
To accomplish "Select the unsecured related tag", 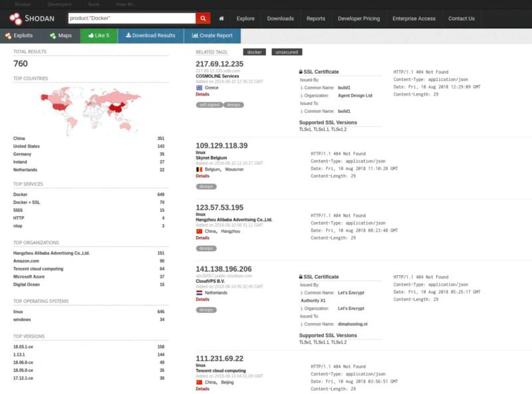I will coord(287,52).
